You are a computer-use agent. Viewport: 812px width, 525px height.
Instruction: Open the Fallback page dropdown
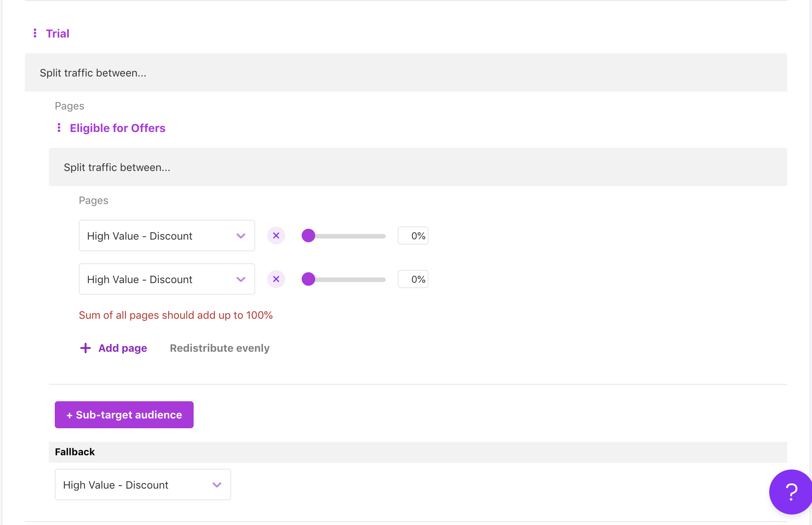143,484
